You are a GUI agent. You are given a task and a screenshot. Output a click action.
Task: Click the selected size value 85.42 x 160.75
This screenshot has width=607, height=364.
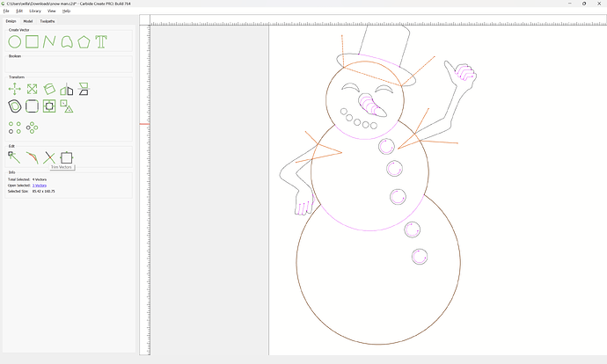click(43, 191)
